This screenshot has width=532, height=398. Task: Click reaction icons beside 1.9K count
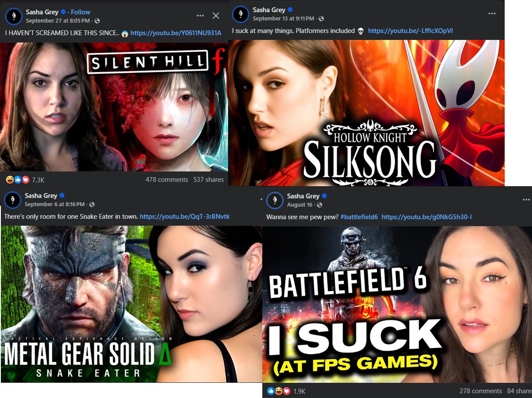click(x=279, y=391)
